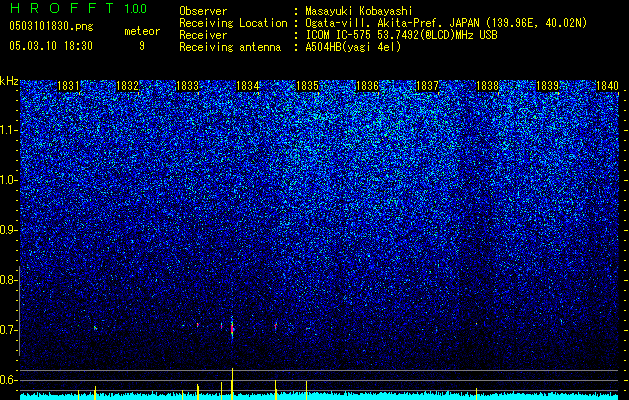Click the 0.8 kHz axis label

[x=8, y=280]
